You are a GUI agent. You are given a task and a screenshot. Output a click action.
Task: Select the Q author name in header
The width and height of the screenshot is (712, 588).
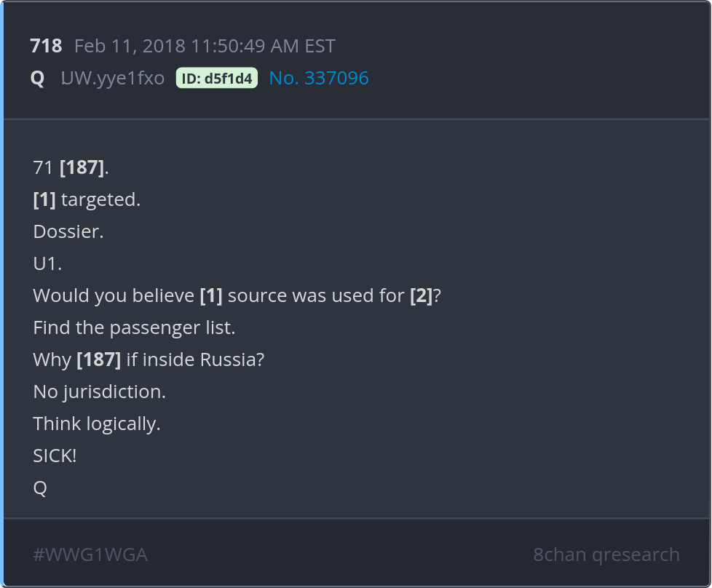(37, 79)
